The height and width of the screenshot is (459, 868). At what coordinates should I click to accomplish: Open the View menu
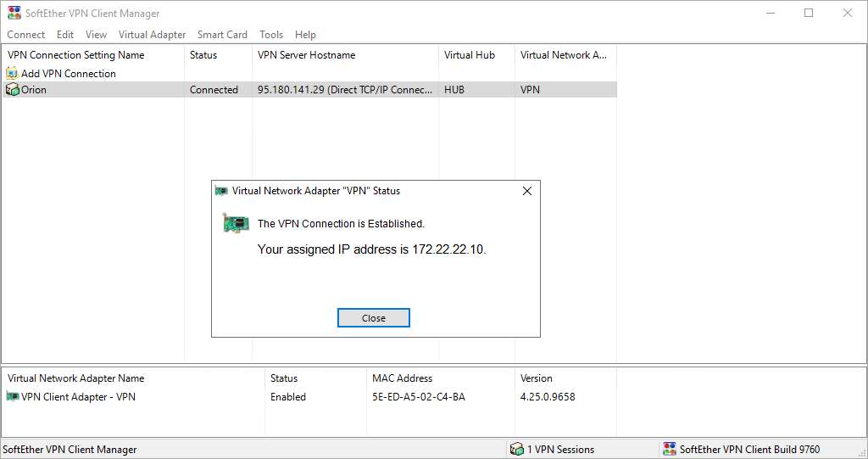point(96,35)
